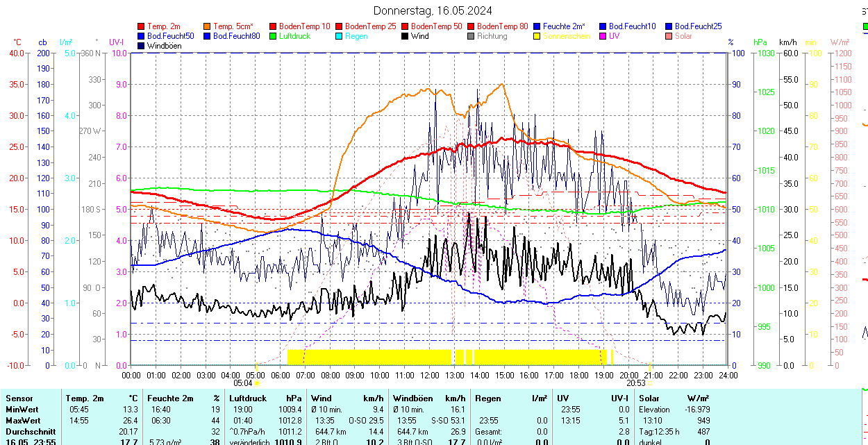This screenshot has width=868, height=445.
Task: Click the BodenTemp 10 legend entry
Action: (x=299, y=26)
